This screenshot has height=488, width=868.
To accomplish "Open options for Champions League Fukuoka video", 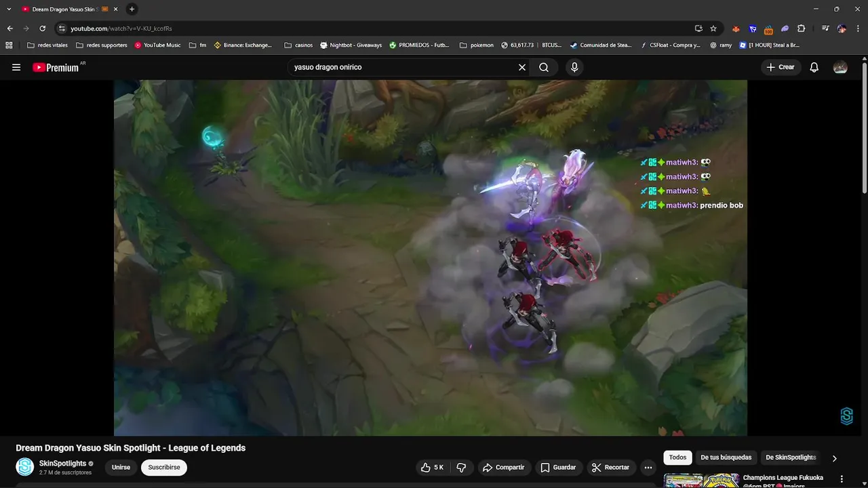I will pyautogui.click(x=842, y=479).
